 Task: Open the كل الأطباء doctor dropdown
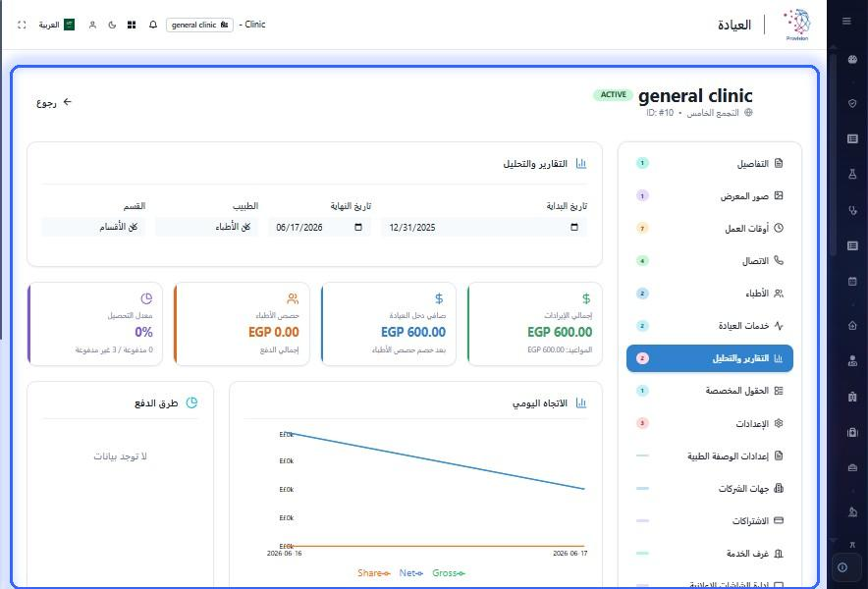point(206,227)
